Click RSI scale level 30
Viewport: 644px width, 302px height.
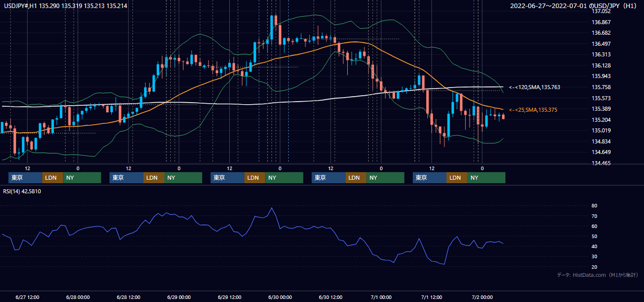pos(594,257)
